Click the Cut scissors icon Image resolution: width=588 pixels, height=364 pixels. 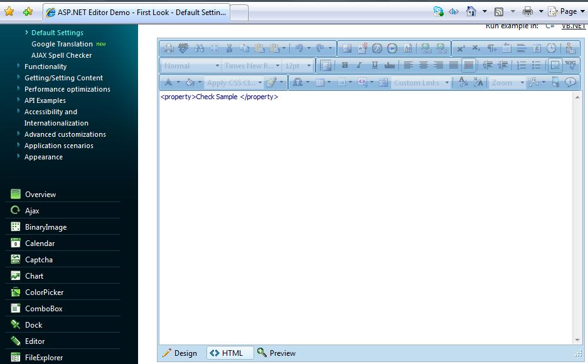229,48
